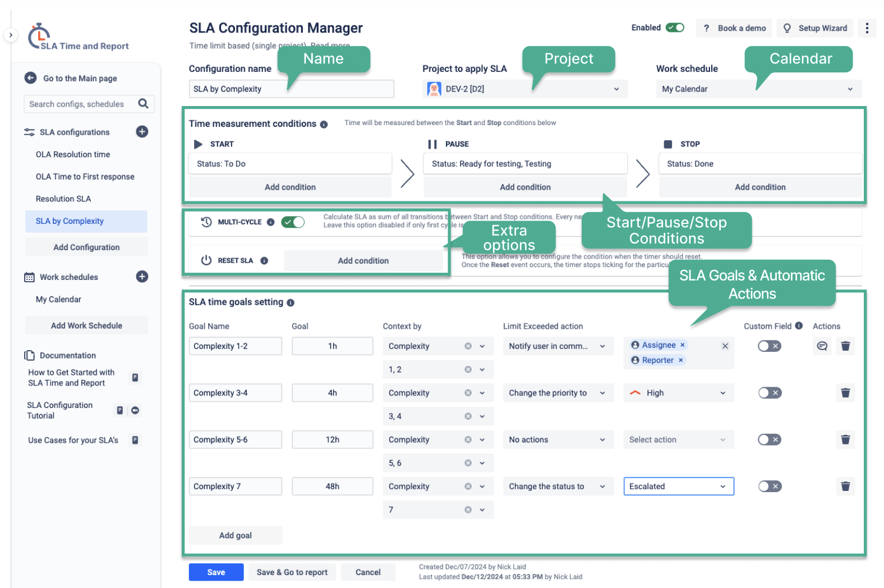Expand the My Calendar work schedule dropdown

pyautogui.click(x=758, y=89)
